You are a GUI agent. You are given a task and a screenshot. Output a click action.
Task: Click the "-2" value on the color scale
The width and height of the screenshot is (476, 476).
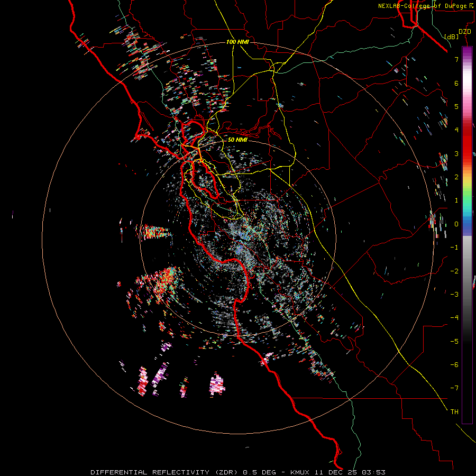tap(454, 271)
